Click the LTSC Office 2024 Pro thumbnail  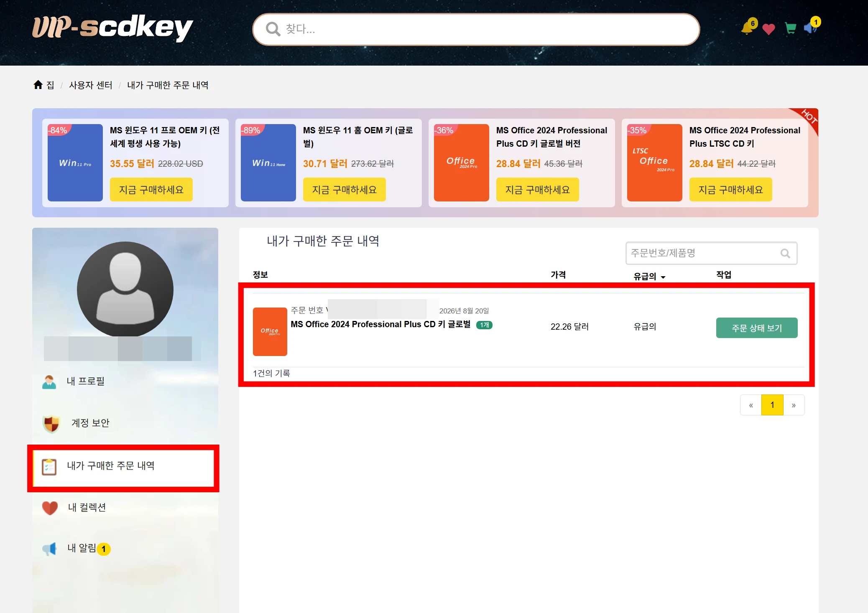point(655,163)
